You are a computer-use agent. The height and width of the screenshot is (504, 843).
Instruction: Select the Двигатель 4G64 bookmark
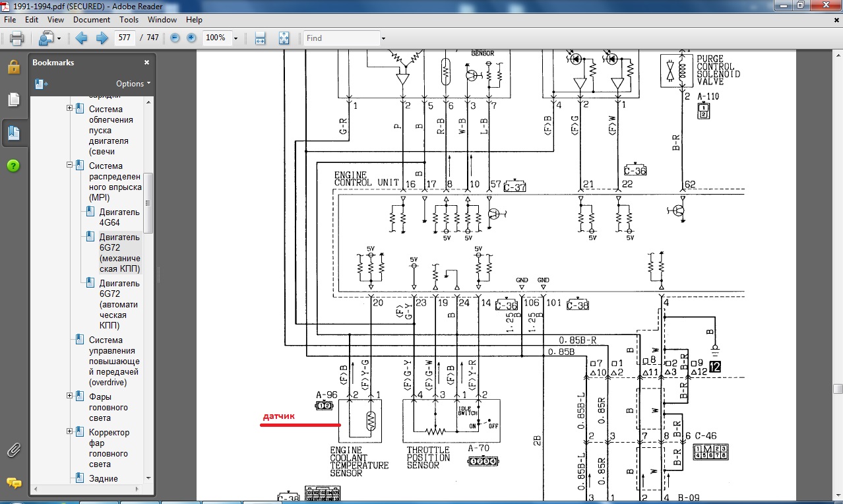point(119,217)
